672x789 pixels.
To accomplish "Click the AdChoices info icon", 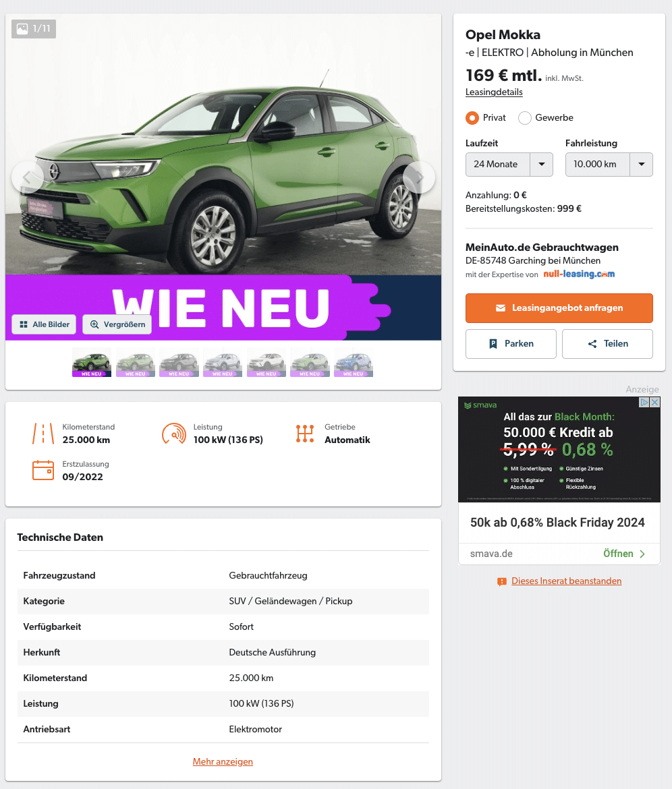I will click(x=644, y=402).
